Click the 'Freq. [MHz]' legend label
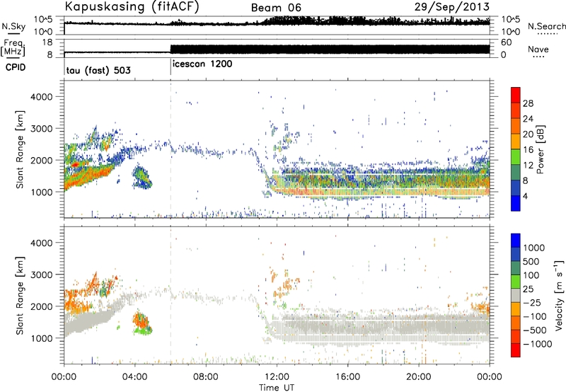This screenshot has height=392, width=566. 13,48
